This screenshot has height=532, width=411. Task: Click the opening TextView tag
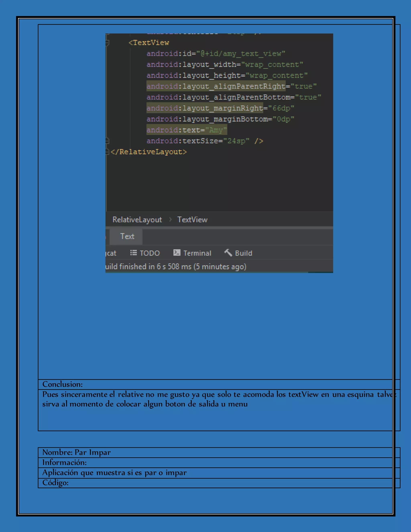[x=149, y=43]
